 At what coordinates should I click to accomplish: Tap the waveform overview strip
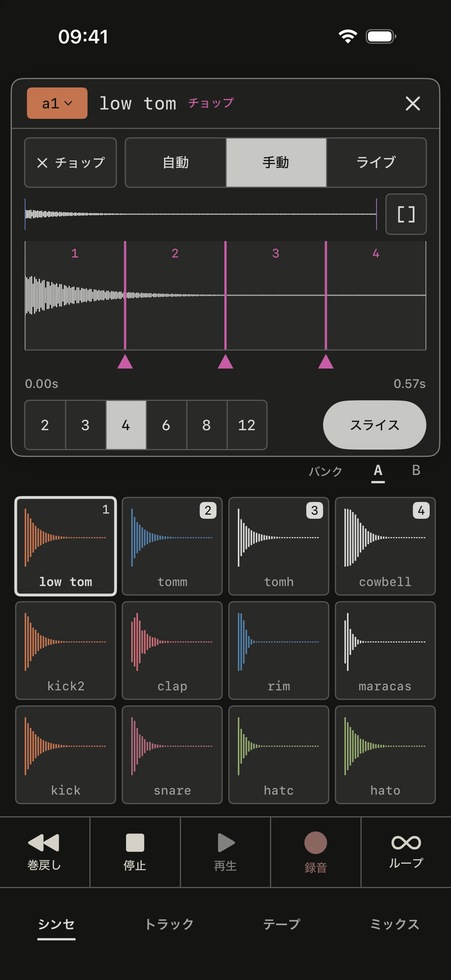[201, 214]
